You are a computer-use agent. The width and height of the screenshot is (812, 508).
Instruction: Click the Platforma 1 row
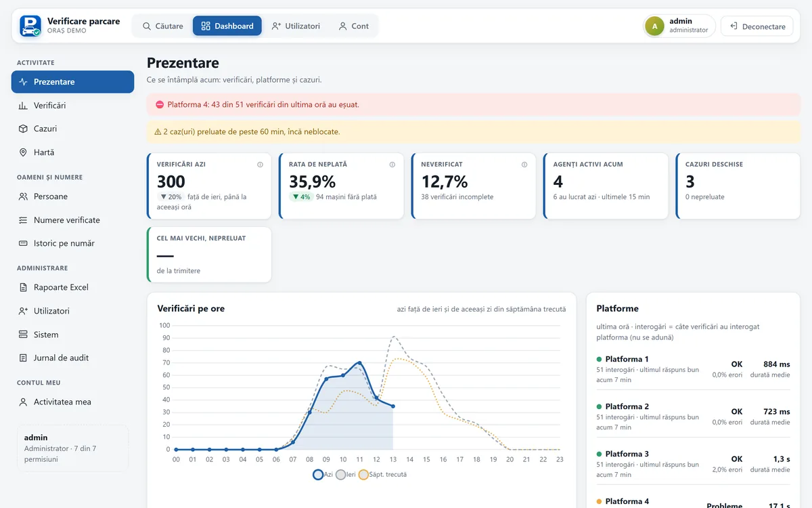(x=693, y=369)
